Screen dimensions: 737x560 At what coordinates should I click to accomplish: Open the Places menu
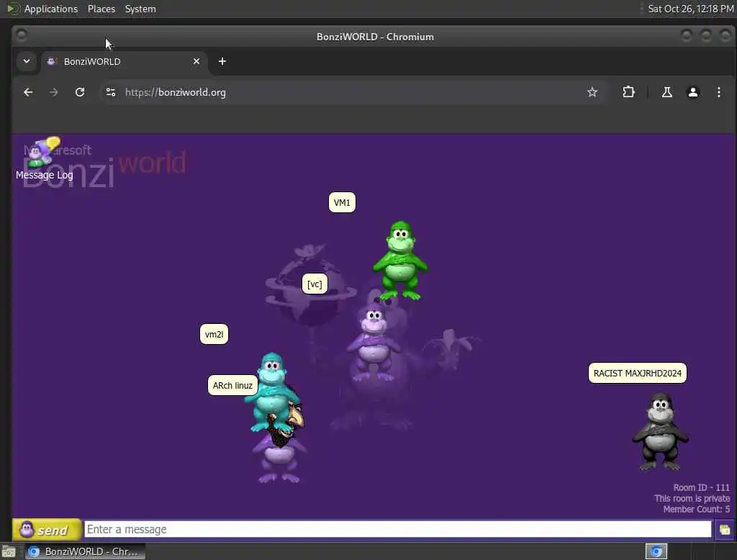coord(101,9)
